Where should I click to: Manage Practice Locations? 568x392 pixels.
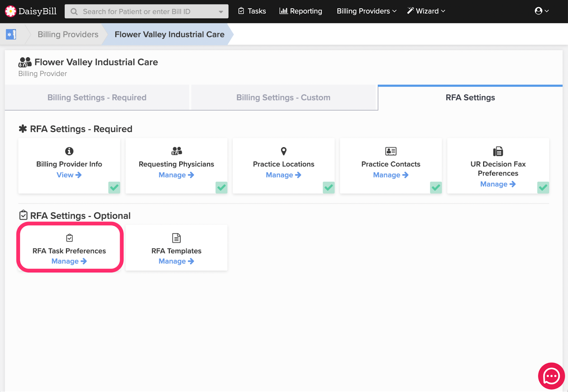pos(284,175)
